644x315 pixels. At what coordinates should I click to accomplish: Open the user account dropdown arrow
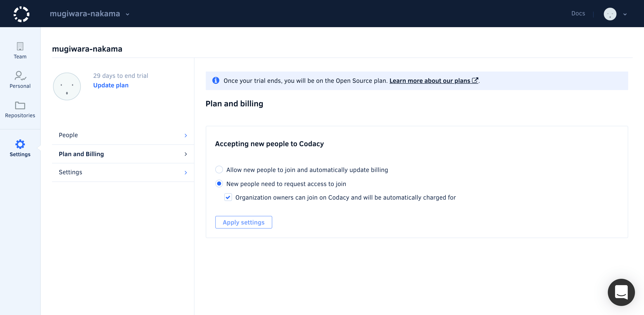coord(625,14)
